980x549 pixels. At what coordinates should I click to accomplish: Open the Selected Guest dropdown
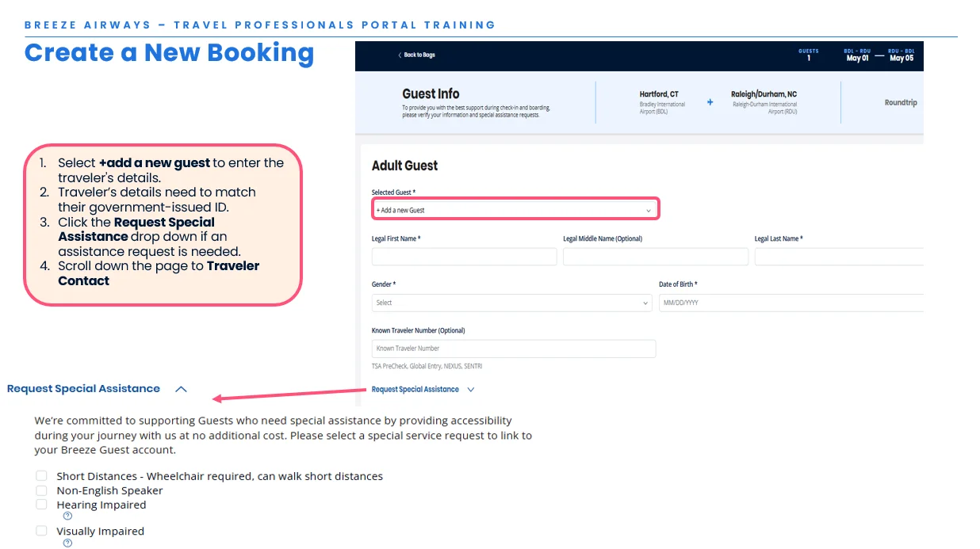point(514,210)
